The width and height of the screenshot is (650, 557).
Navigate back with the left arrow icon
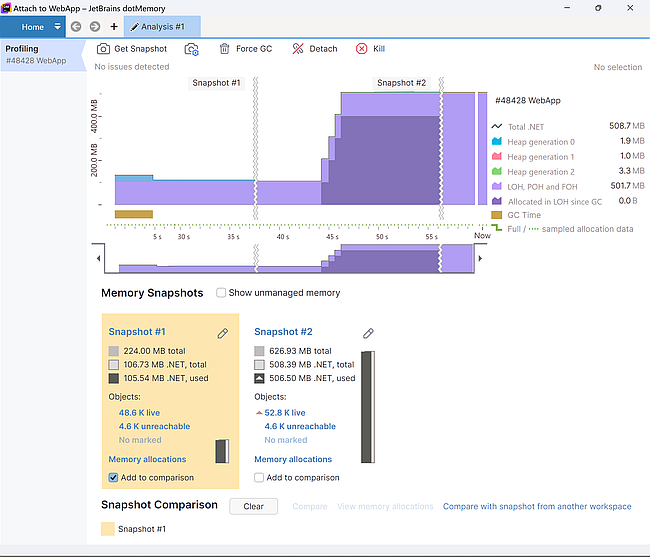pos(76,27)
